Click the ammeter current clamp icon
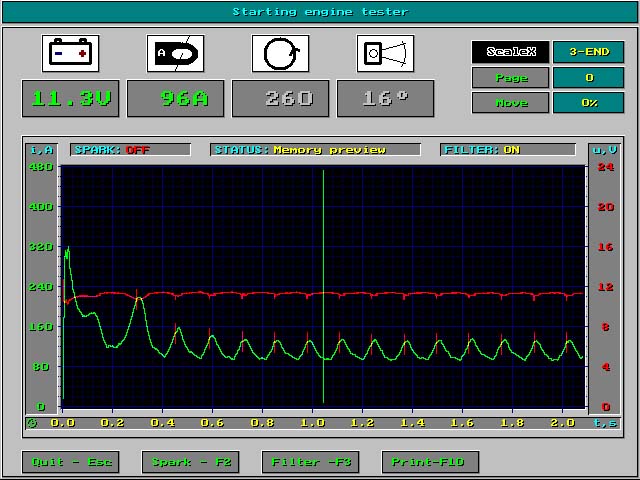 [176, 53]
